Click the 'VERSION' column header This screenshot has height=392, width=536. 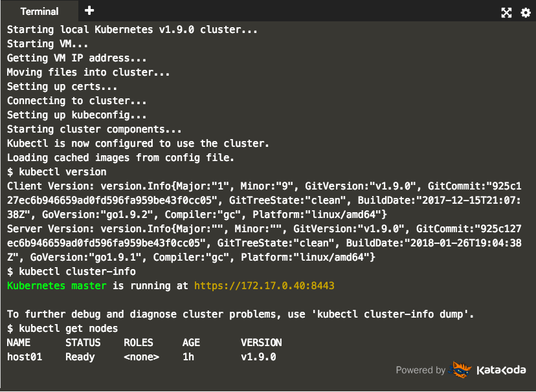[x=261, y=342]
